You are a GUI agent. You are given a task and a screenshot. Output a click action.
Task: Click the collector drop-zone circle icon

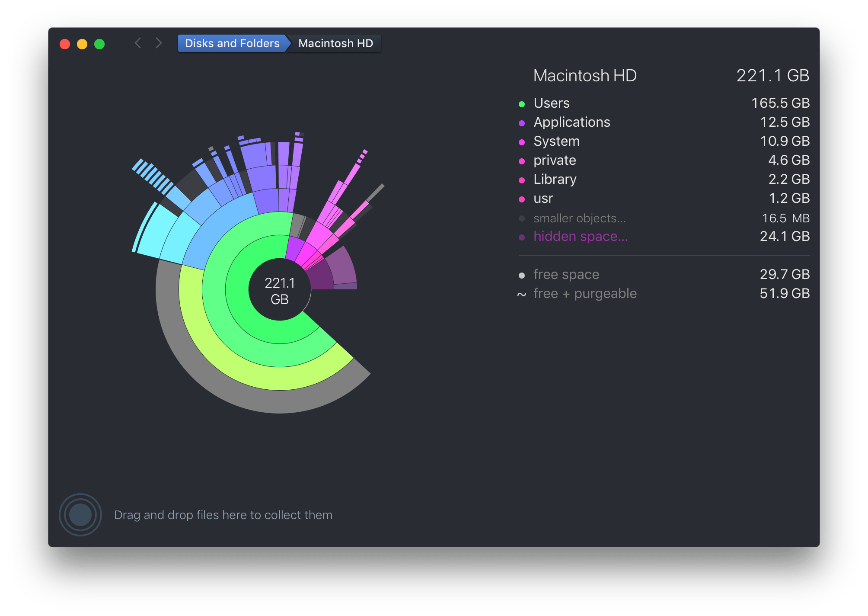pyautogui.click(x=80, y=515)
